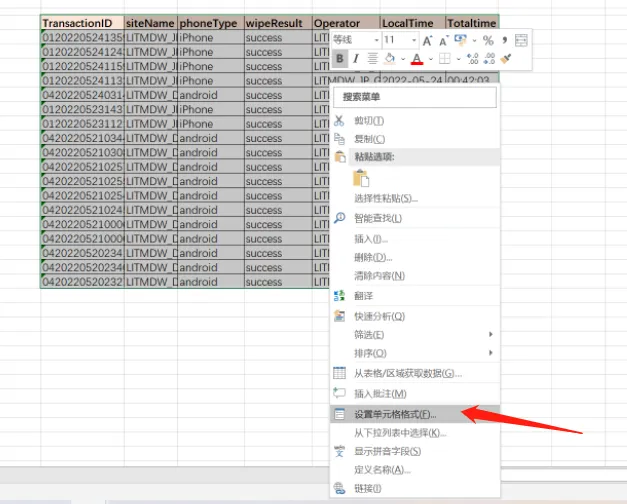Screen dimensions: 627x504
Task: Expand the 排序(O) submenu
Action: (415, 353)
